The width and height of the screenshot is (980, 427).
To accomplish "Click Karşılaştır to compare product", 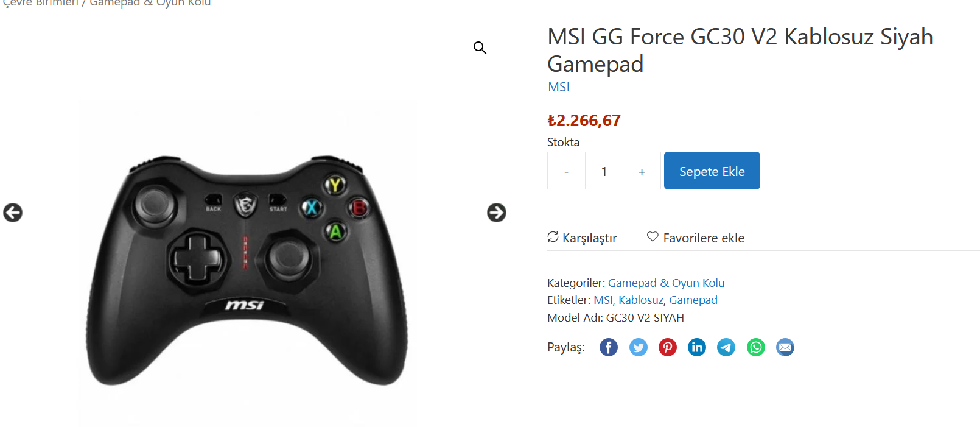I will point(583,238).
